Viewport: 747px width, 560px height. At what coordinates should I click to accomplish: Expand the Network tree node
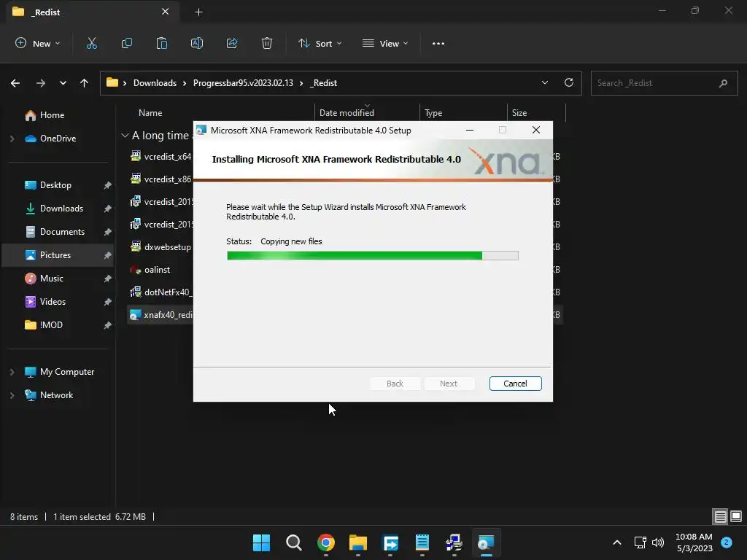point(12,395)
